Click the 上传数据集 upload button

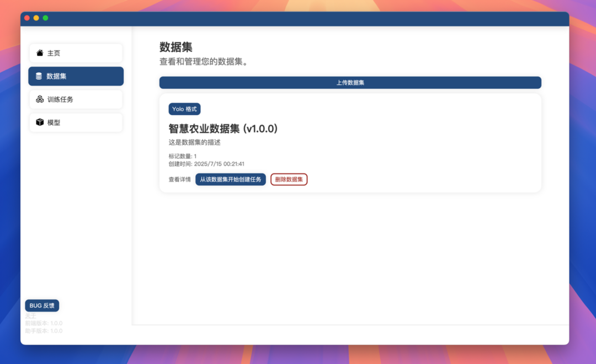(x=350, y=82)
